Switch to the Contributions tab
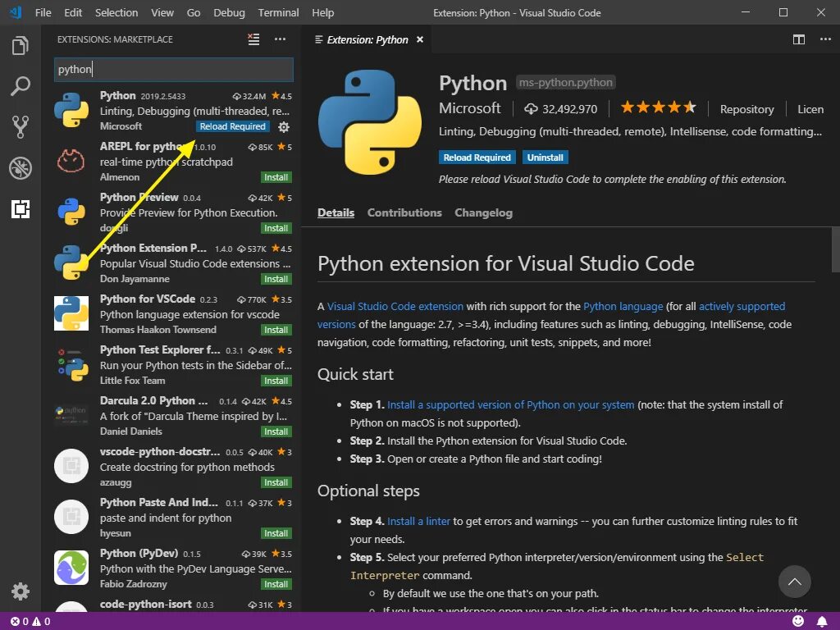The height and width of the screenshot is (630, 840). coord(404,212)
